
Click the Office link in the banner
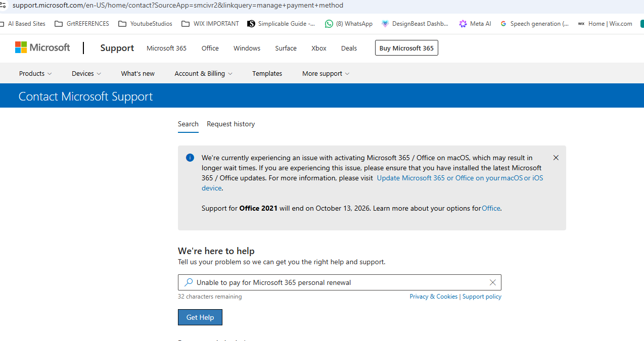[x=491, y=208]
